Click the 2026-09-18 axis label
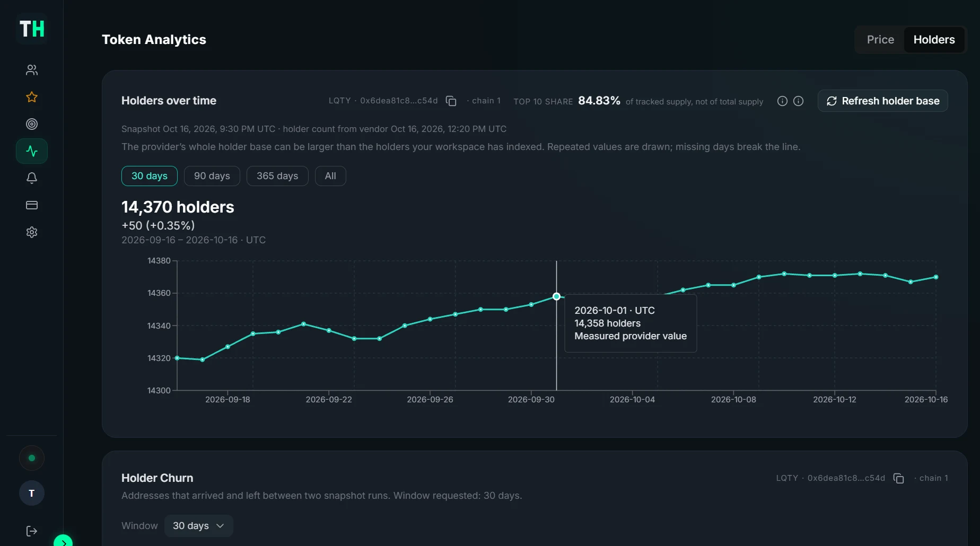 (x=227, y=400)
